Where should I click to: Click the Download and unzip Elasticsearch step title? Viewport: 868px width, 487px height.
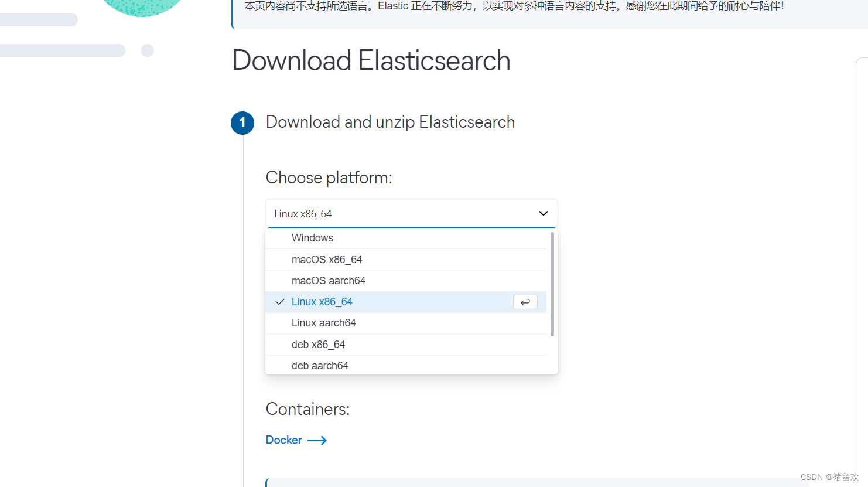[390, 122]
